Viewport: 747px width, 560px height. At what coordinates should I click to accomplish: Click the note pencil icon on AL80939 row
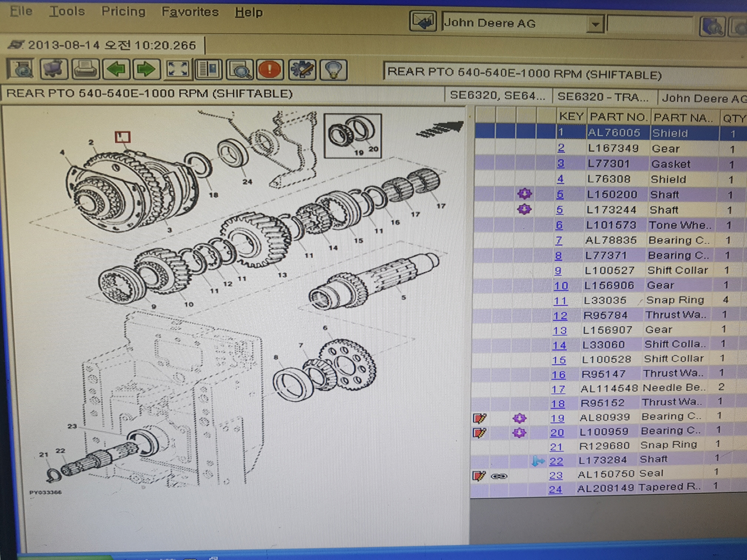(479, 418)
